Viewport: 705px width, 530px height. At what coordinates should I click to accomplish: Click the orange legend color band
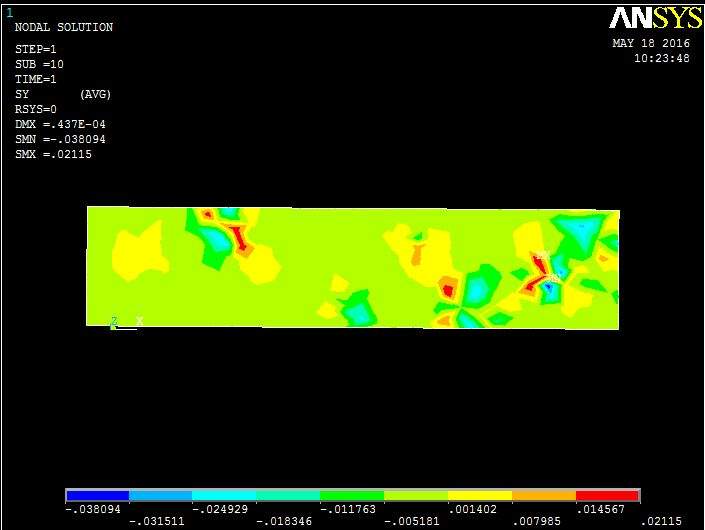click(x=544, y=495)
